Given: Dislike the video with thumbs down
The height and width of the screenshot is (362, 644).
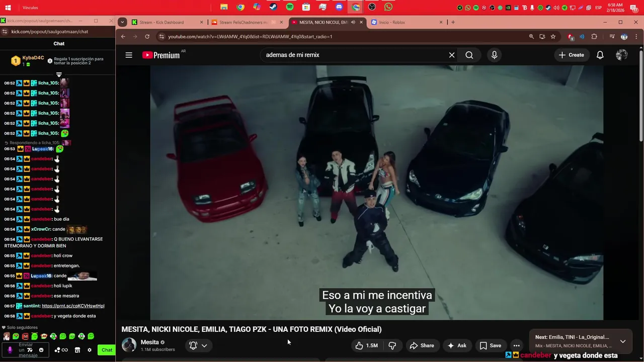Looking at the screenshot, I should [392, 345].
